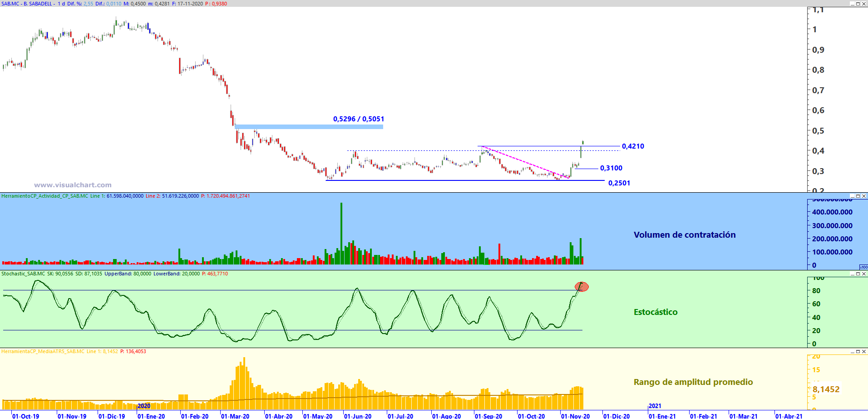Click the '0,5296 / 0,5051' resistance label
This screenshot has width=868, height=419.
359,119
